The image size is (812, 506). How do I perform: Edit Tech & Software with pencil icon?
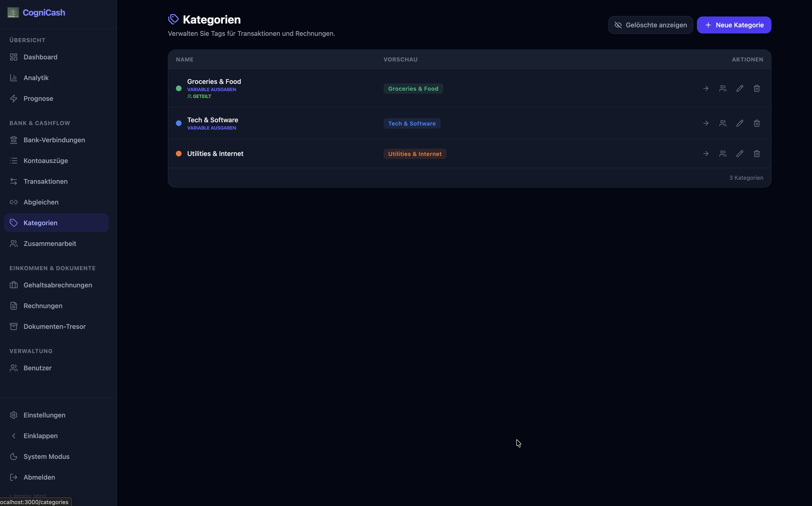click(x=740, y=123)
